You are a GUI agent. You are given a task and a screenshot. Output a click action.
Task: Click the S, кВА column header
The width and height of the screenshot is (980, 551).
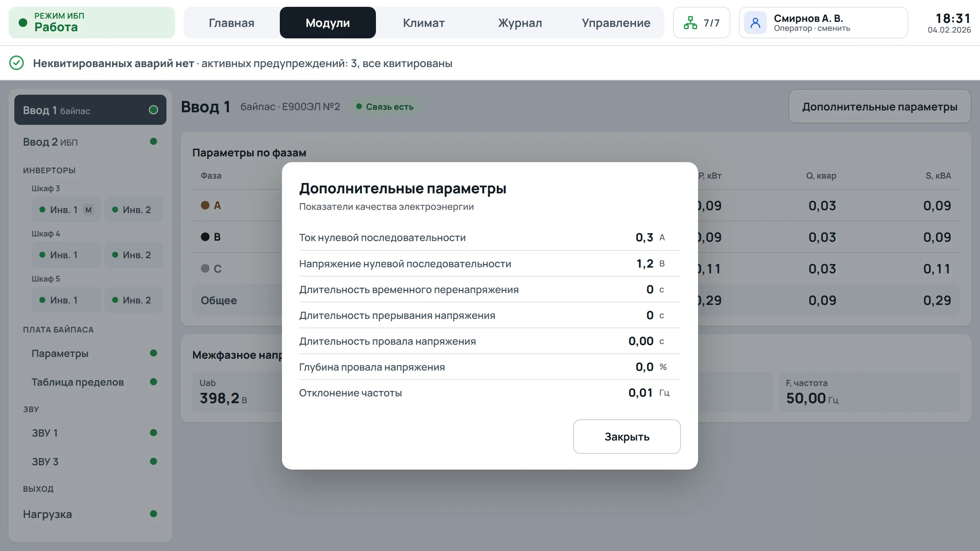[938, 175]
